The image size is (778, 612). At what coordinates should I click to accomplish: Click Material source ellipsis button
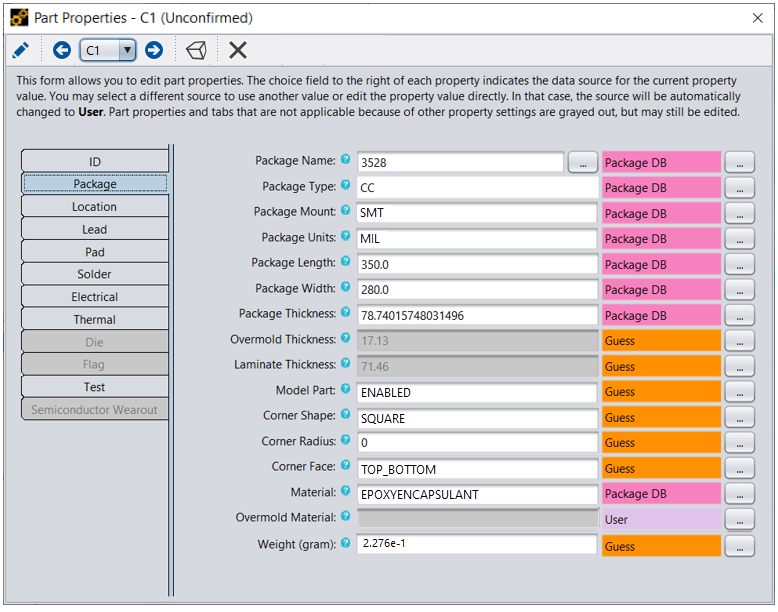tap(739, 493)
